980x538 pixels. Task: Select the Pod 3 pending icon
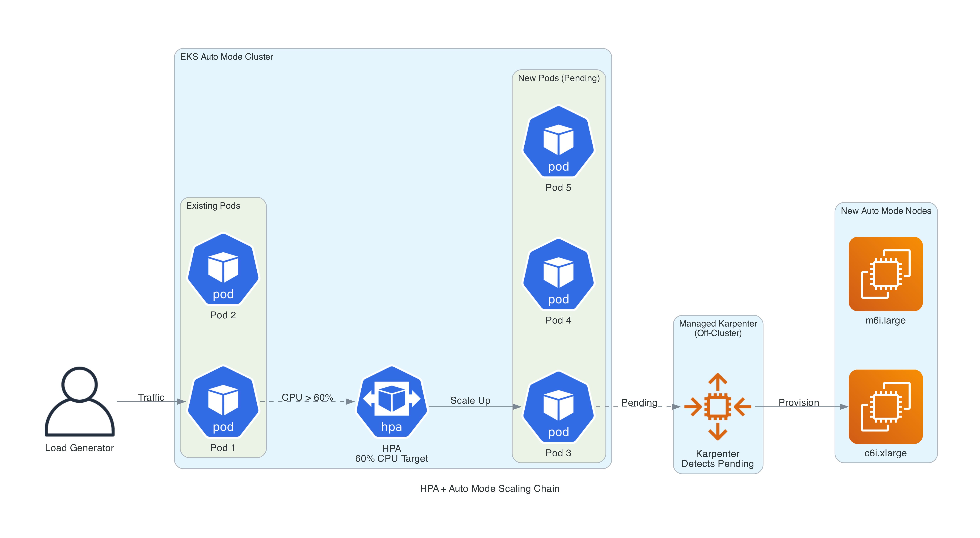(x=558, y=407)
